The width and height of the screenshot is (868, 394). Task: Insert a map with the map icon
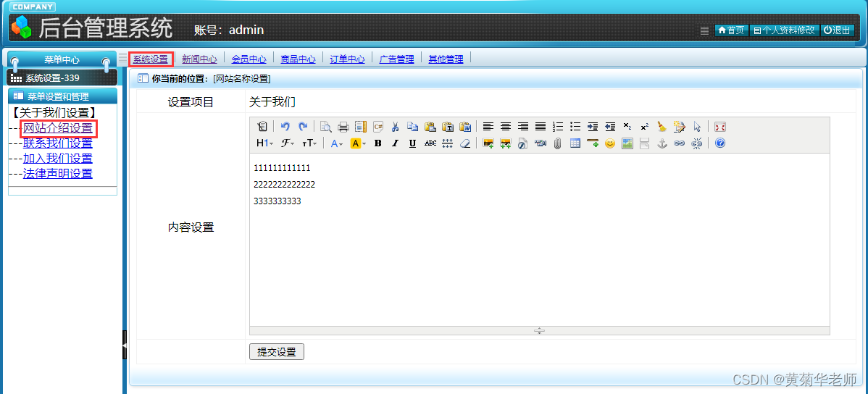pos(627,143)
